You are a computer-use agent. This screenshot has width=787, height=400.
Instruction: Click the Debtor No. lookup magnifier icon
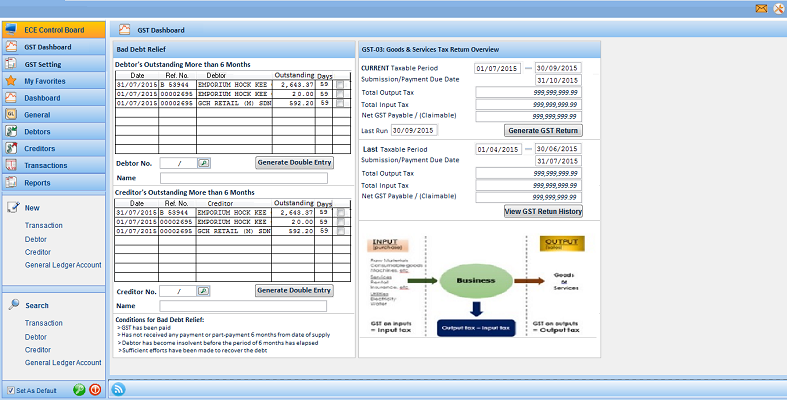pyautogui.click(x=204, y=163)
